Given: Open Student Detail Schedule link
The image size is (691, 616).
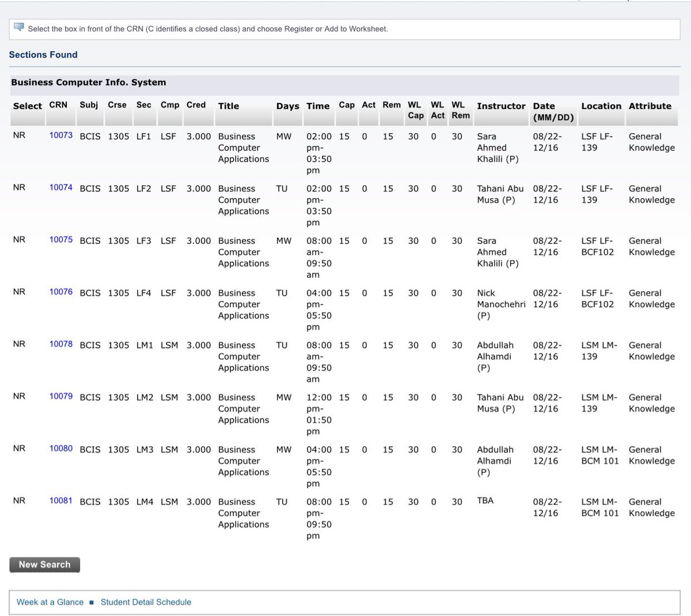Looking at the screenshot, I should pos(146,602).
